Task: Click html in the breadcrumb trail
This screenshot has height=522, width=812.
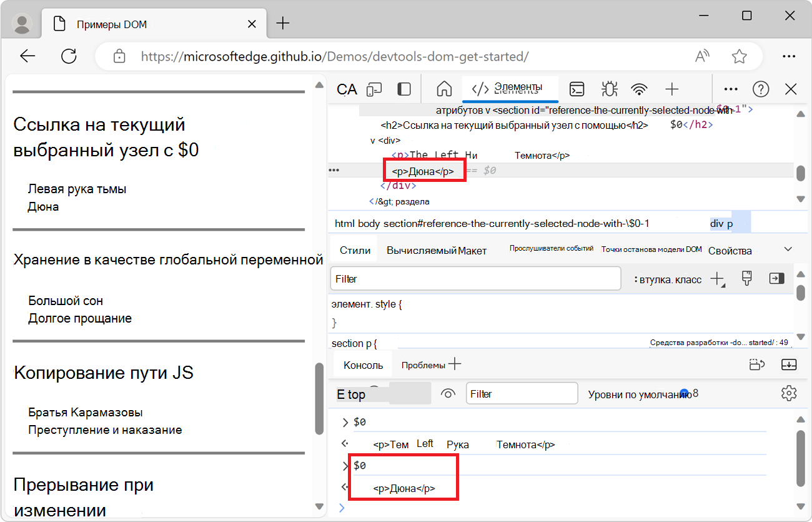Action: tap(345, 223)
